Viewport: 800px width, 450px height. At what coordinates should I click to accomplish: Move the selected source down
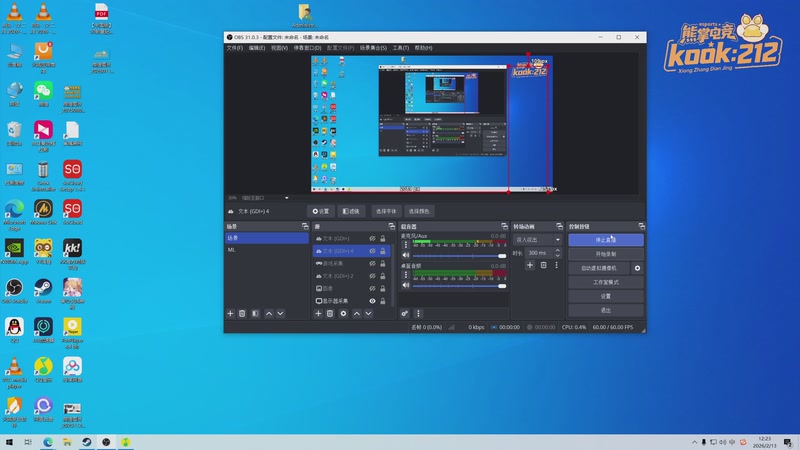click(368, 313)
